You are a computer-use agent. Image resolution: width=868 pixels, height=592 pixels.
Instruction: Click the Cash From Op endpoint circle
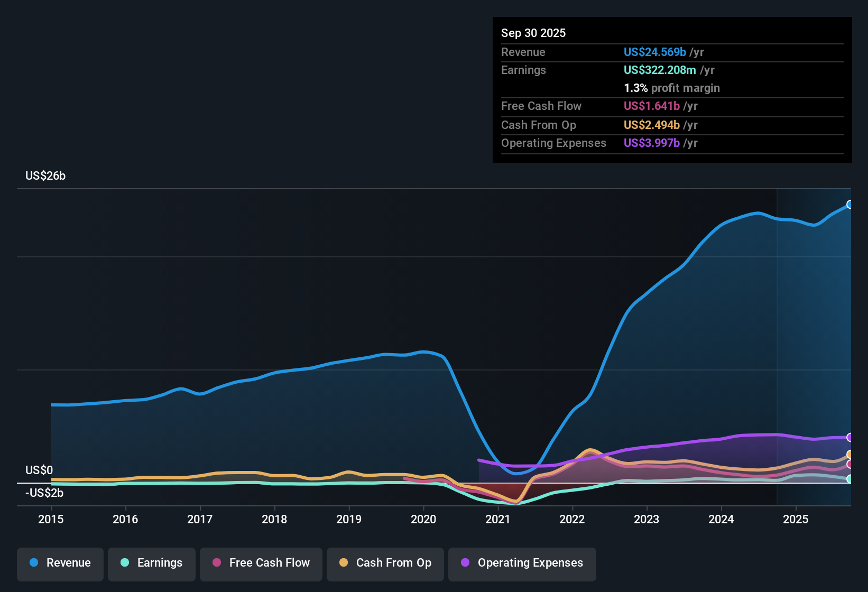point(850,453)
